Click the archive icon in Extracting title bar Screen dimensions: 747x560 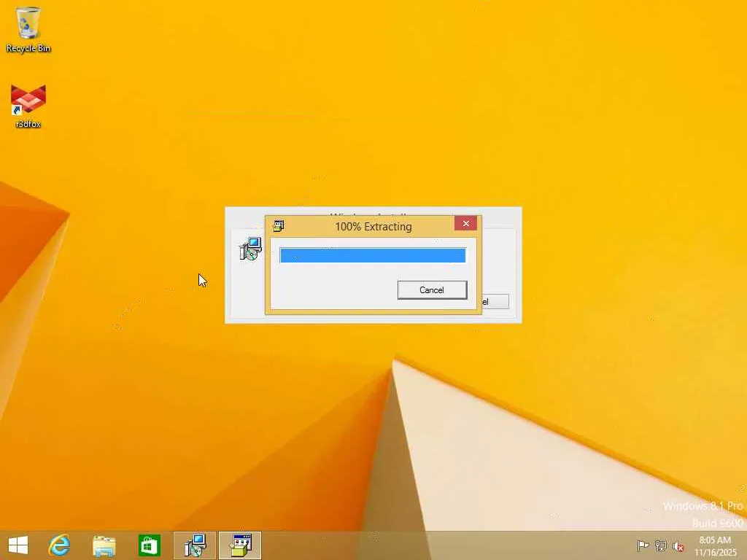pos(279,226)
